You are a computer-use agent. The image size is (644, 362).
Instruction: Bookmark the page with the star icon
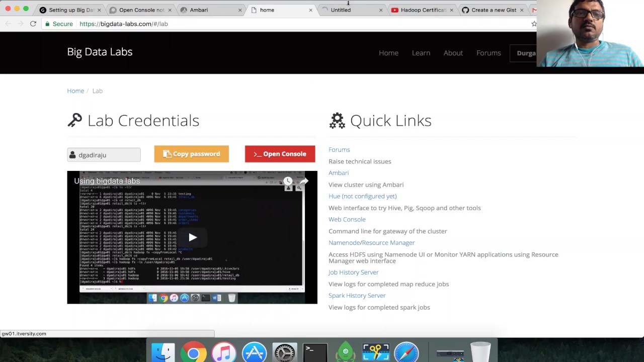pyautogui.click(x=534, y=24)
